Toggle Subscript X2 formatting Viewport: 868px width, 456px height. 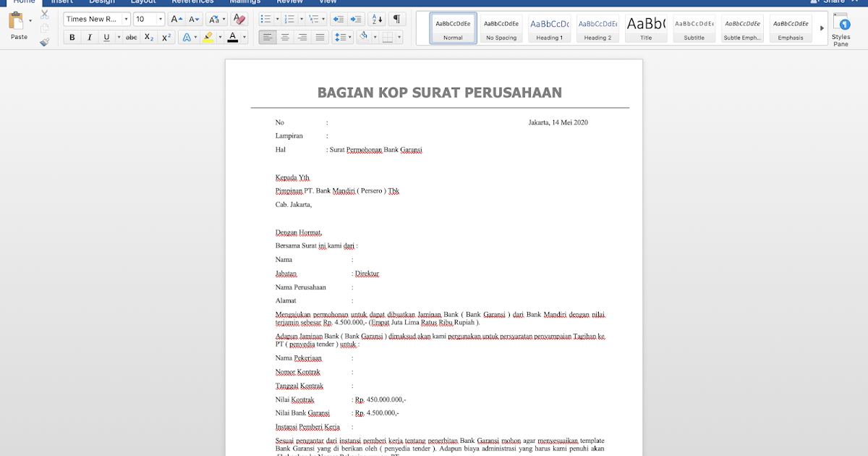[x=148, y=37]
